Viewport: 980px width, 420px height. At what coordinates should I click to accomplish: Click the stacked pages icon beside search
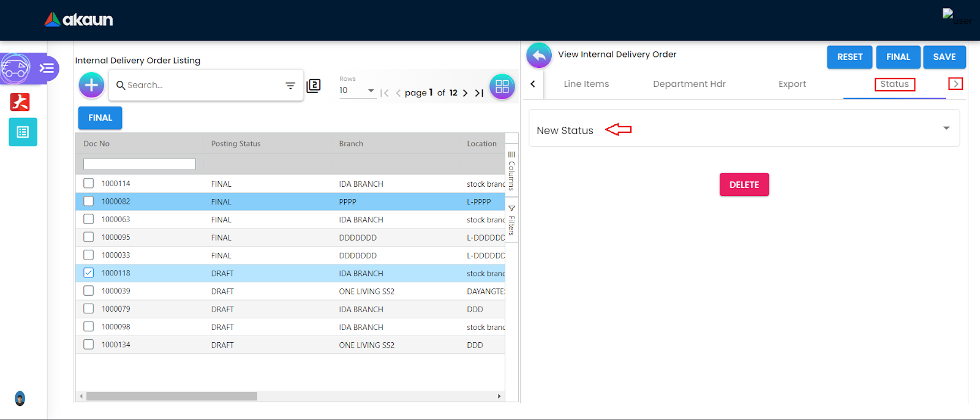tap(314, 86)
